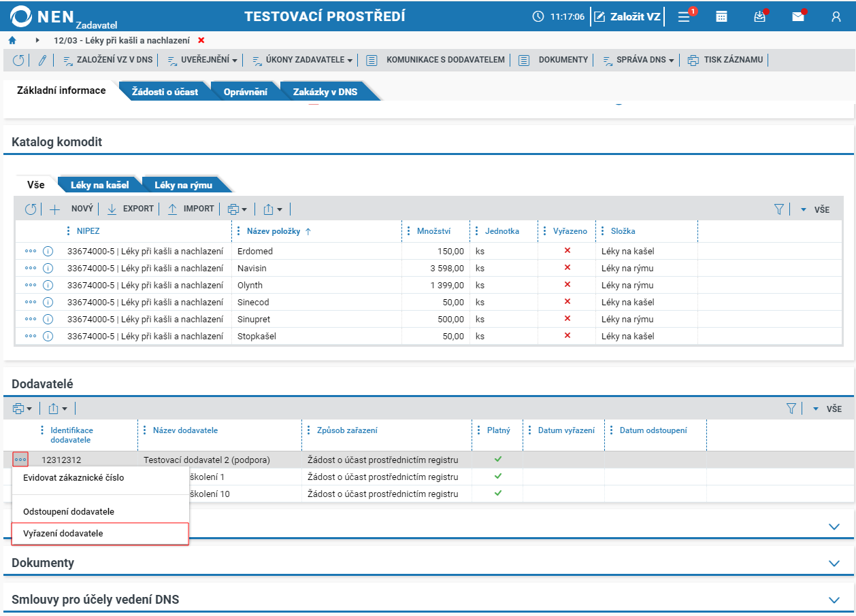Open the VŠE filter dropdown in Dodavatelé

[x=827, y=409]
